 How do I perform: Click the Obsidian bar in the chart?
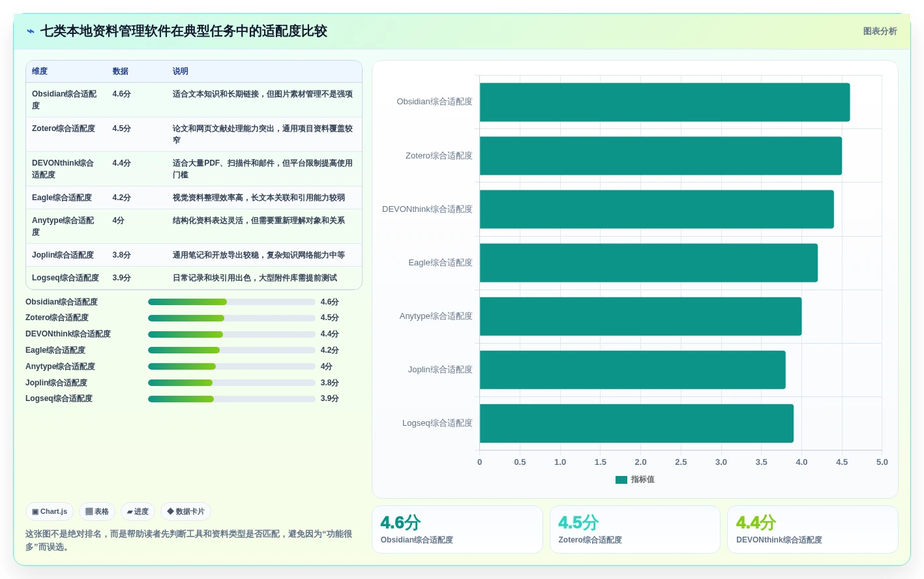coord(664,102)
